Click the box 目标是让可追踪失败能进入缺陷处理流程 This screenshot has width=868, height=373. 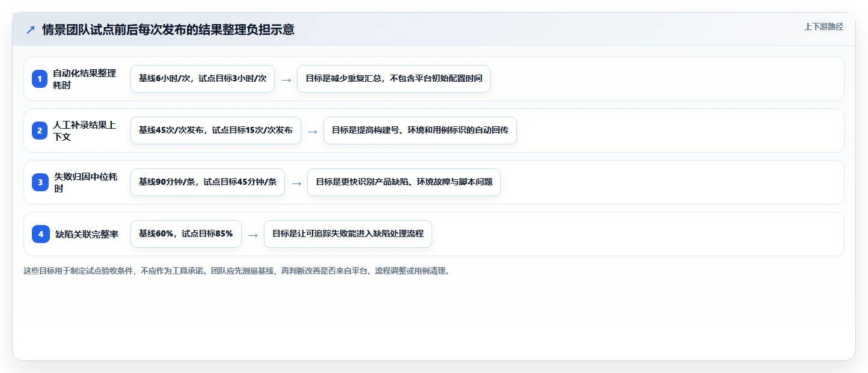point(348,234)
